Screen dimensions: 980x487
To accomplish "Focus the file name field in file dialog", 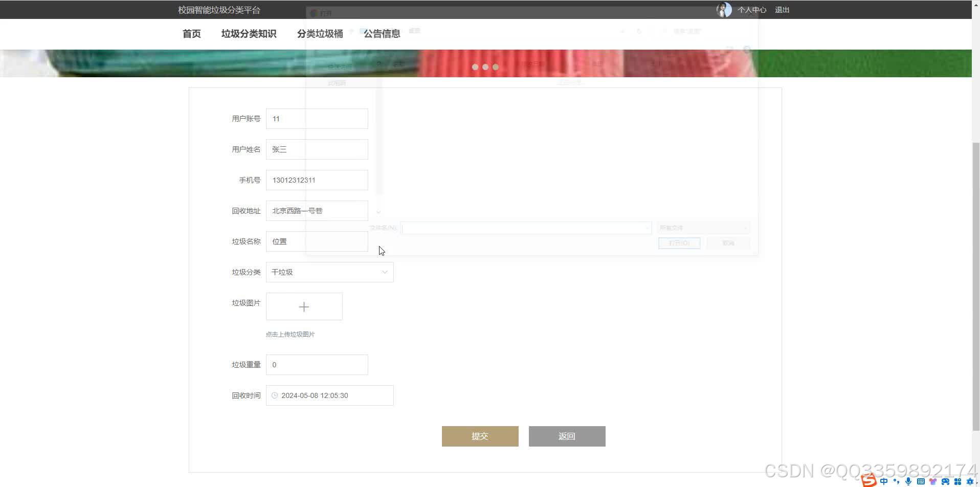I will click(526, 228).
